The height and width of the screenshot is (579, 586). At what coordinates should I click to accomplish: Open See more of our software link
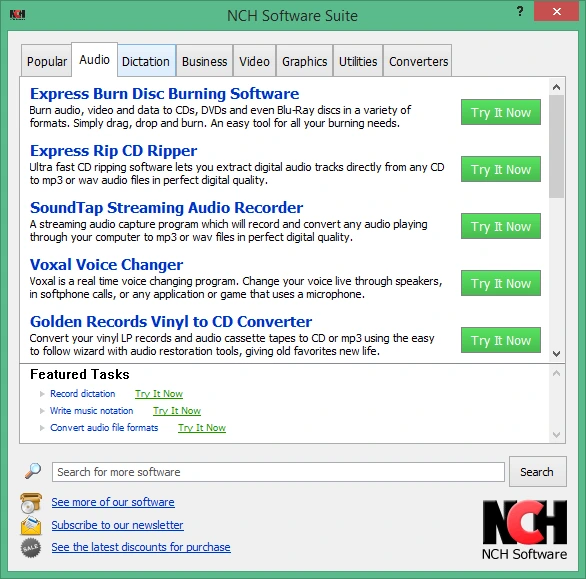[x=113, y=502]
